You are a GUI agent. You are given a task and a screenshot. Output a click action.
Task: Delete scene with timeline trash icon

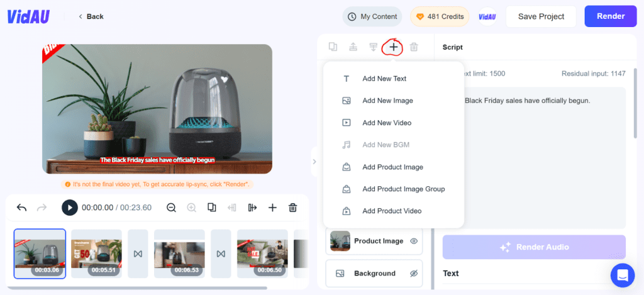point(293,208)
